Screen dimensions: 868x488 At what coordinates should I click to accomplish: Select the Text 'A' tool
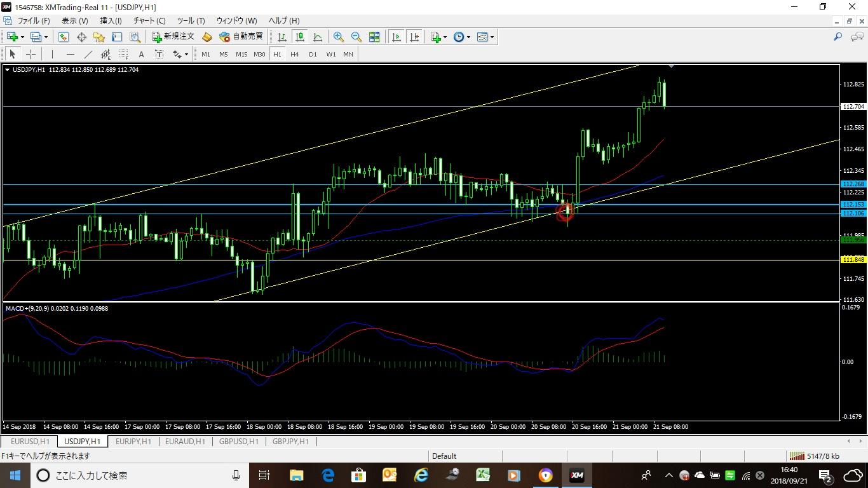point(141,54)
